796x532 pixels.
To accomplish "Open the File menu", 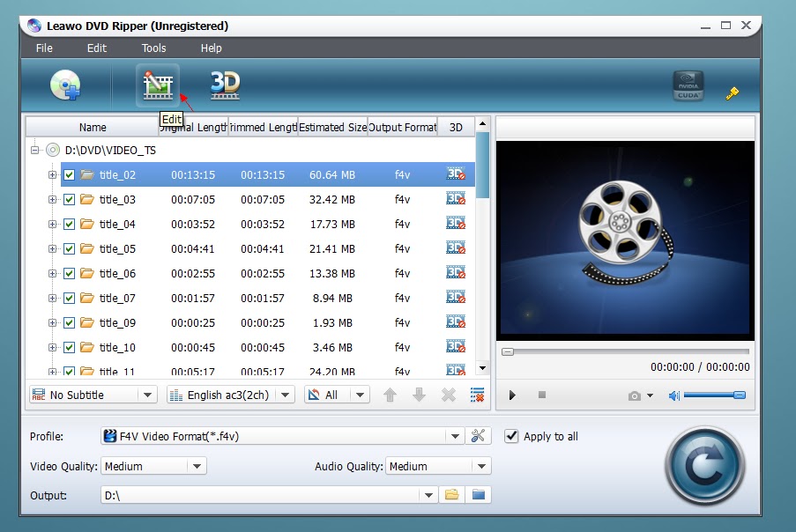I will [44, 48].
